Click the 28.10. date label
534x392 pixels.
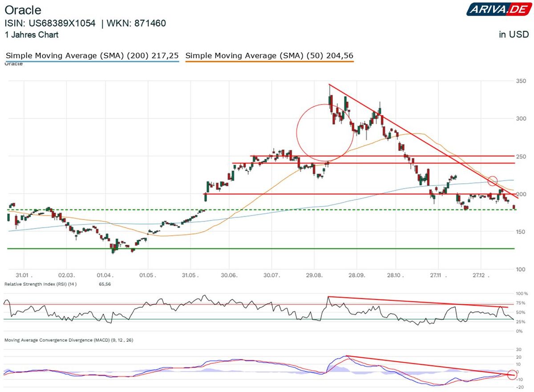[x=396, y=275]
